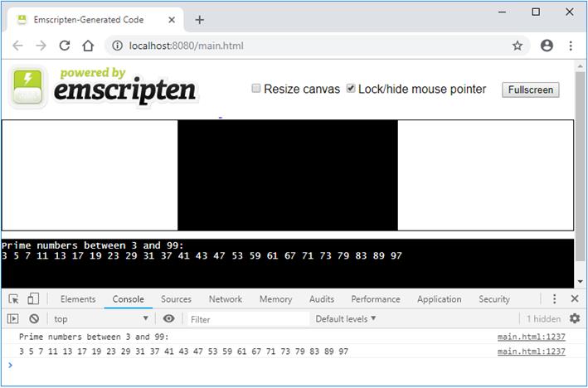Create live expression with the eye icon

pyautogui.click(x=168, y=318)
